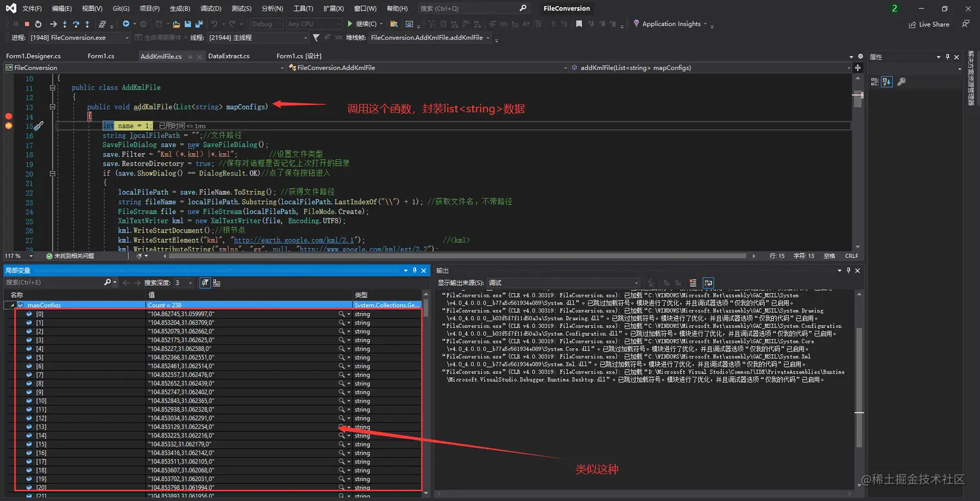Click the Live Share button
980x501 pixels.
929,24
